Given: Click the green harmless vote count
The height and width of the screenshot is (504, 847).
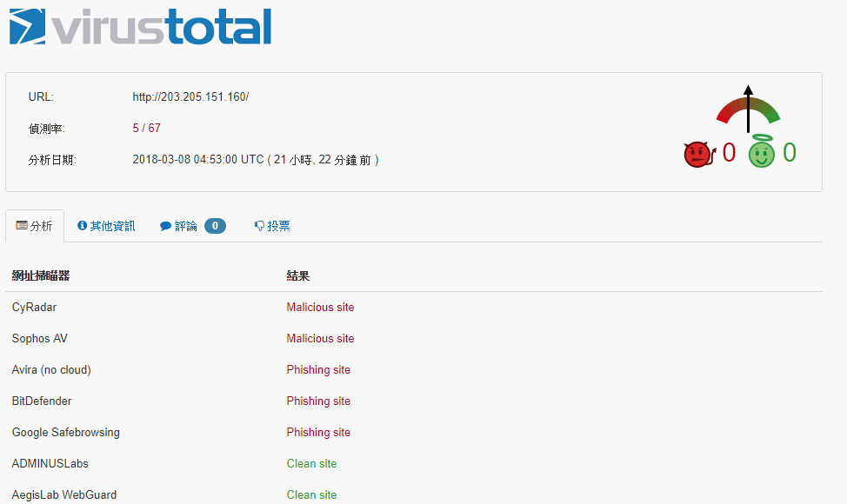Looking at the screenshot, I should tap(790, 153).
